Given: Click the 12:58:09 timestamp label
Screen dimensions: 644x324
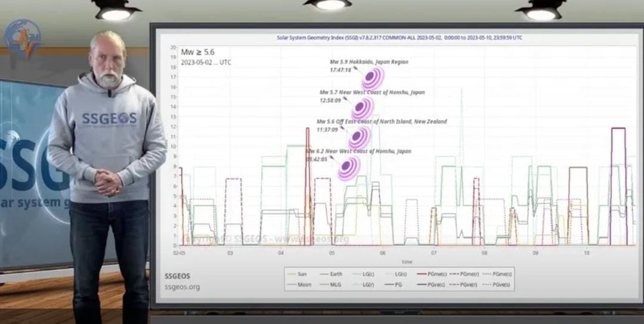Looking at the screenshot, I should pos(330,100).
